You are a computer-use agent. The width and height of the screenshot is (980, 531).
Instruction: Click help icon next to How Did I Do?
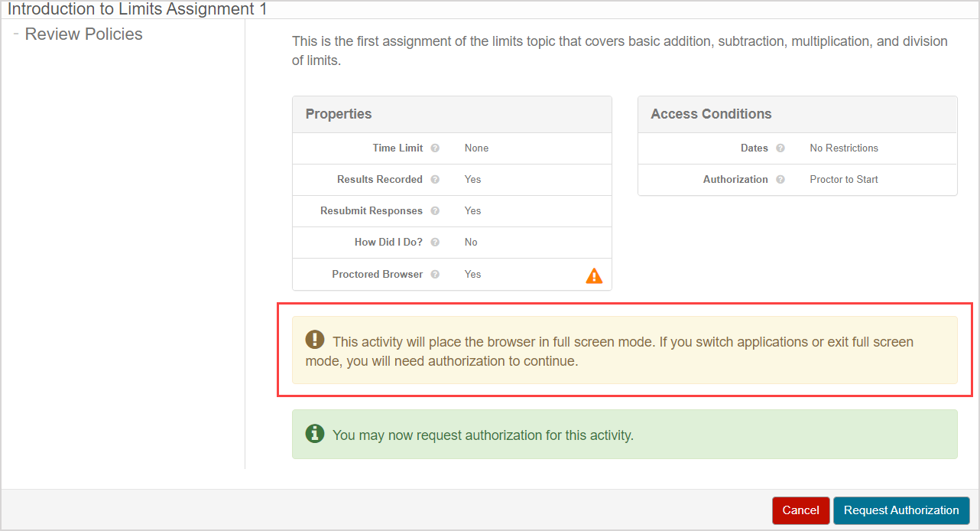[435, 243]
